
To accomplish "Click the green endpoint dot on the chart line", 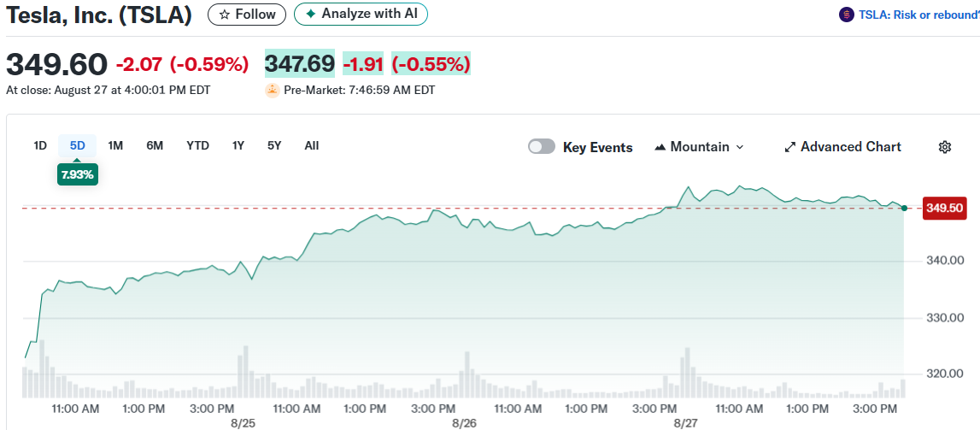I will pos(904,208).
